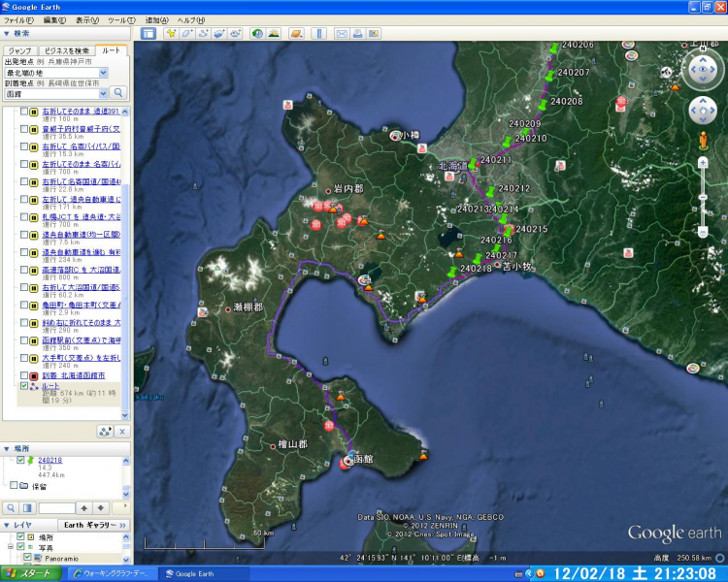Add a polygon from toolbar
Image resolution: width=728 pixels, height=582 pixels.
click(187, 33)
